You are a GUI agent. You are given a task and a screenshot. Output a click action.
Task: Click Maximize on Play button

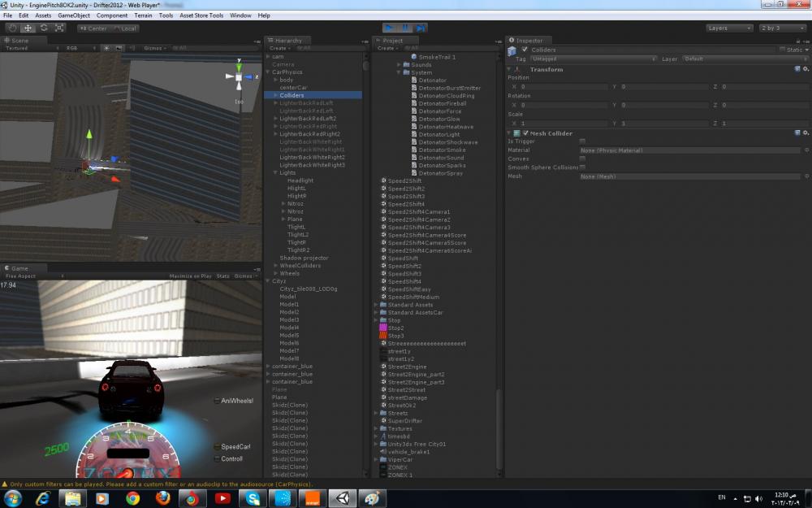point(190,276)
